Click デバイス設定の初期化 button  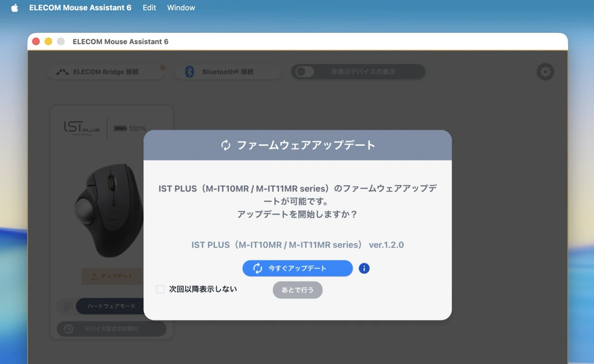coord(111,329)
